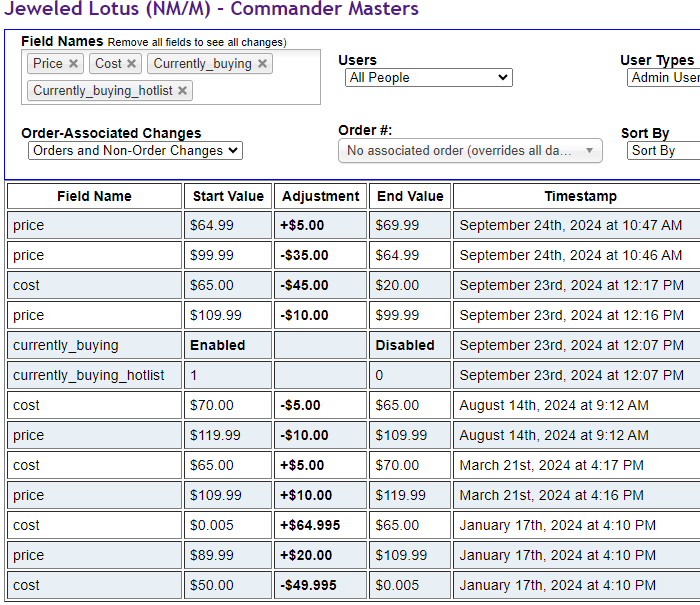Click the Adjustment column header
This screenshot has width=700, height=605.
click(321, 196)
